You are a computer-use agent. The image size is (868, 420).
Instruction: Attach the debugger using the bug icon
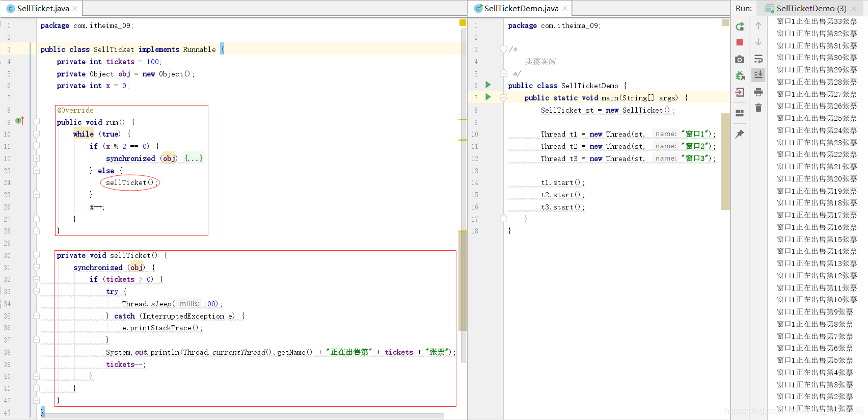(x=740, y=76)
